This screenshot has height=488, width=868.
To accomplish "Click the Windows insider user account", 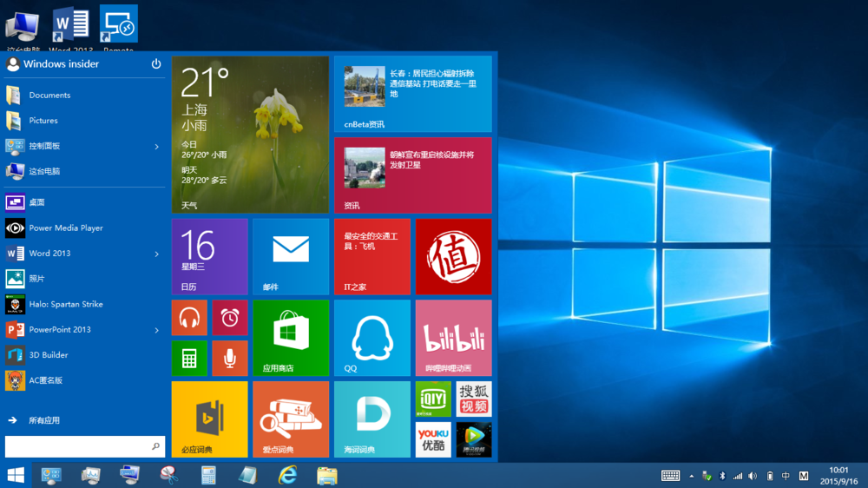I will 53,64.
